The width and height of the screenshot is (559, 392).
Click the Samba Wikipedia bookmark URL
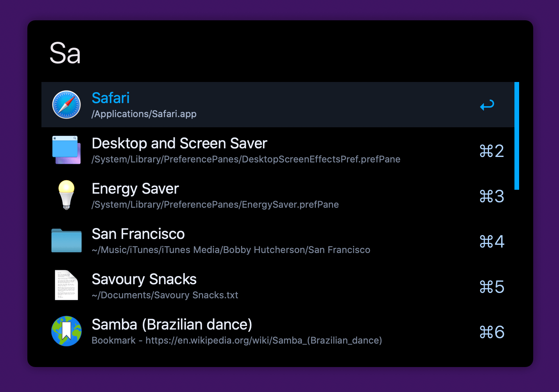[263, 340]
